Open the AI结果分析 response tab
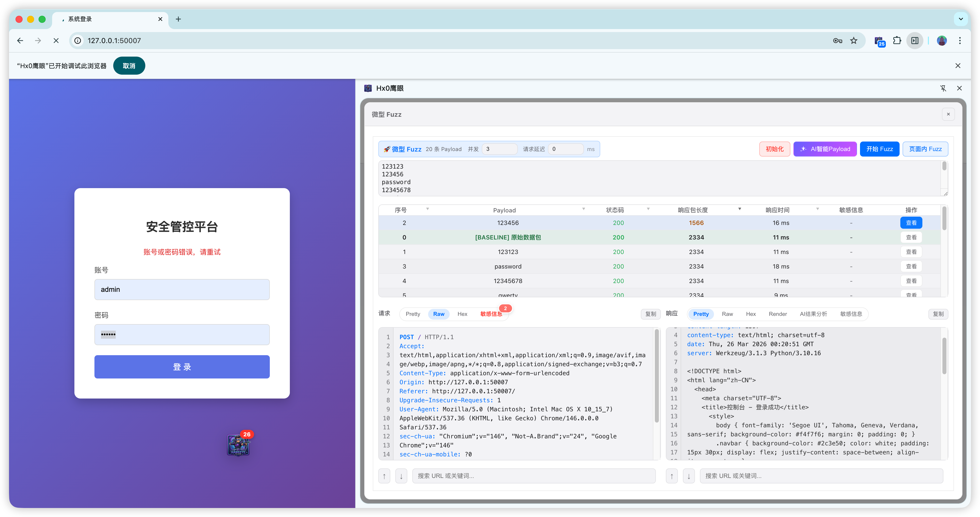This screenshot has width=980, height=517. (x=813, y=314)
